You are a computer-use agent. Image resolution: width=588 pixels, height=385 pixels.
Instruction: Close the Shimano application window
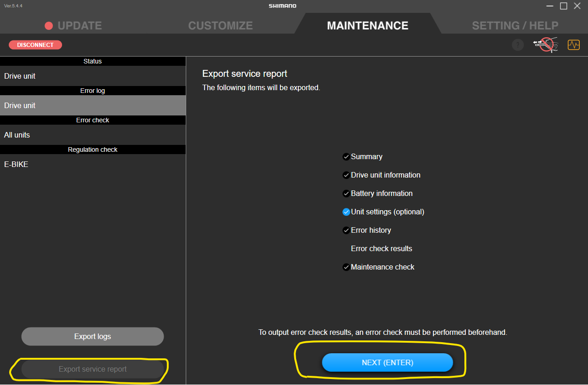tap(577, 6)
